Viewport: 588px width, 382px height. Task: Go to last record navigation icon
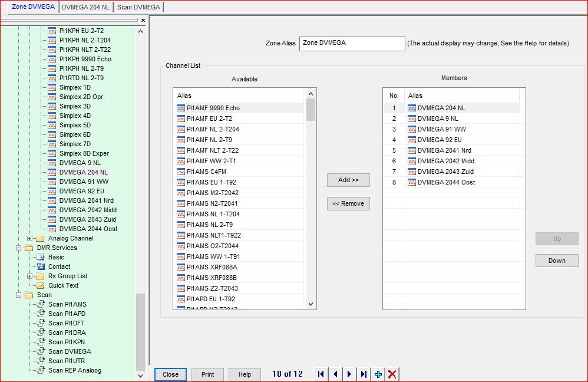pos(364,374)
